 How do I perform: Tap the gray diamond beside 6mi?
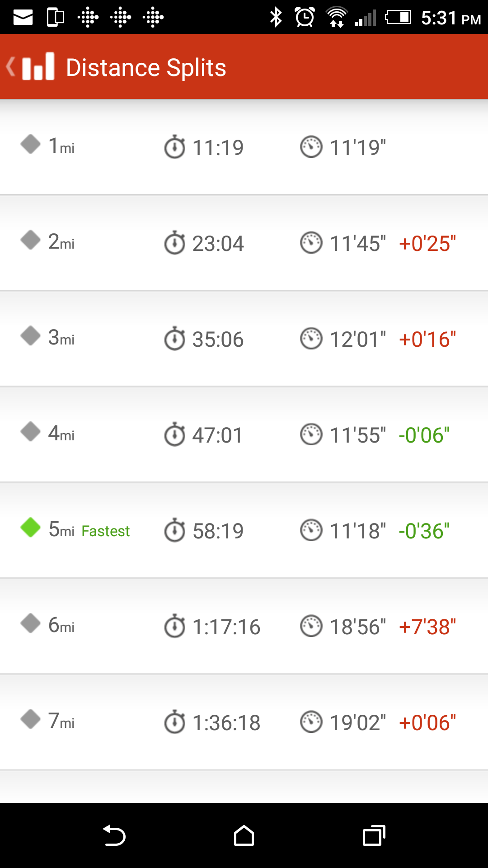tap(31, 623)
